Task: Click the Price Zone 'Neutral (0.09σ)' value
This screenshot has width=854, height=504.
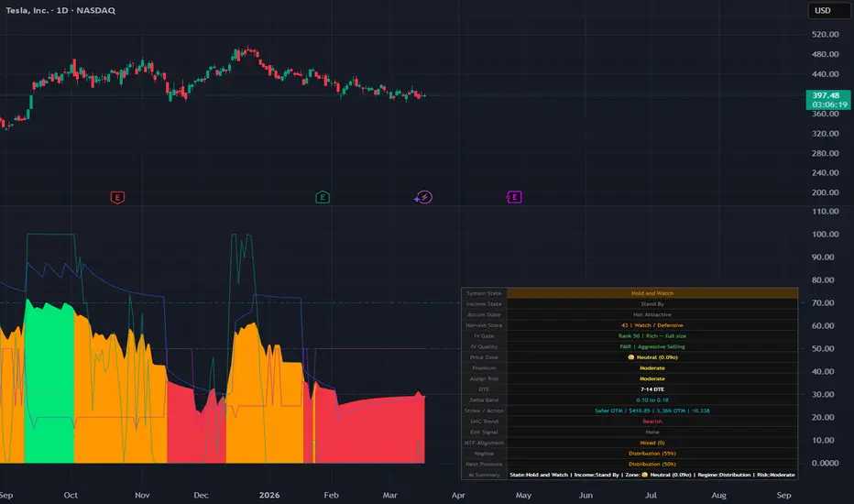Action: [x=651, y=357]
